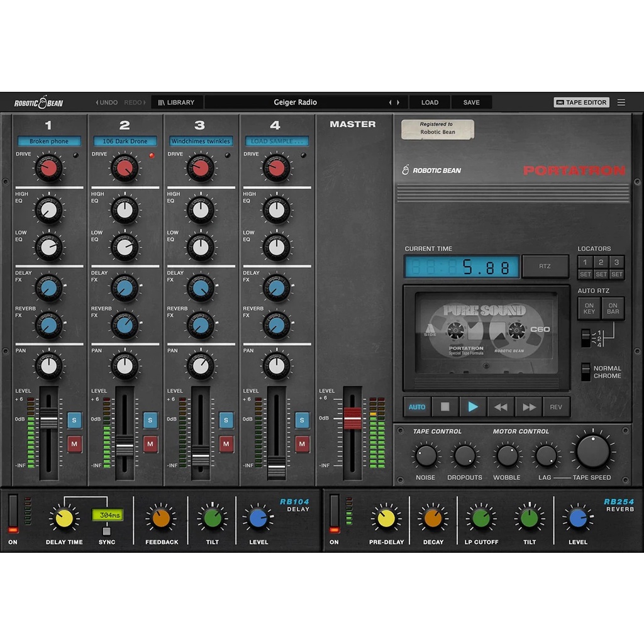Open the Broken phone sample selector

[49, 142]
